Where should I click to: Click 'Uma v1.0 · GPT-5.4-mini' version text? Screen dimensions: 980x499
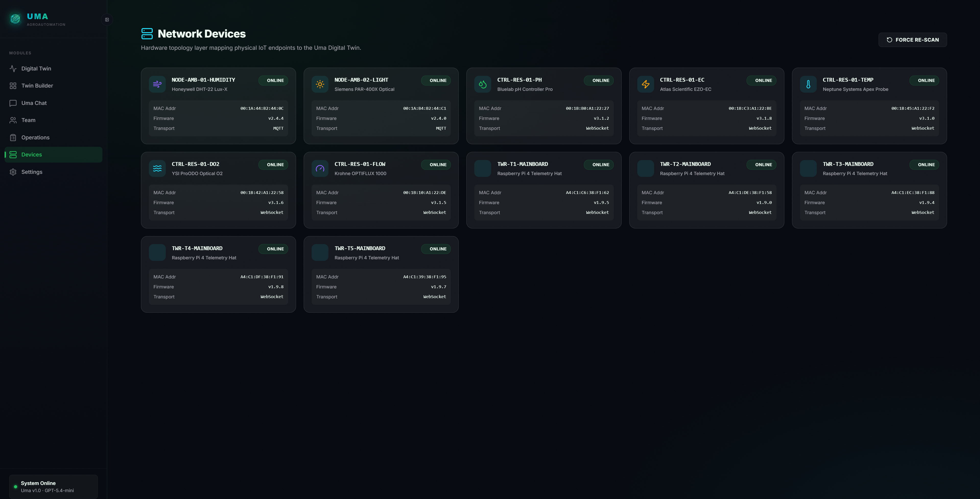pyautogui.click(x=47, y=491)
